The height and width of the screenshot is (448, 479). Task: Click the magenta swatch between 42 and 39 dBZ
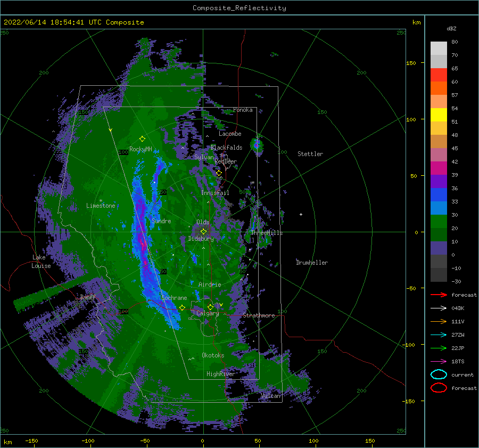point(439,168)
